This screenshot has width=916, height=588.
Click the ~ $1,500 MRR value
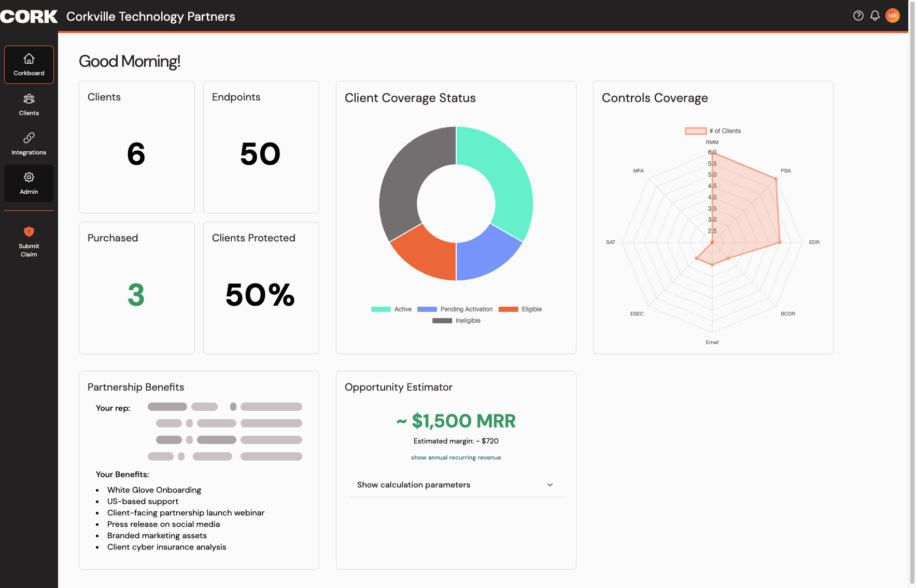coord(456,421)
